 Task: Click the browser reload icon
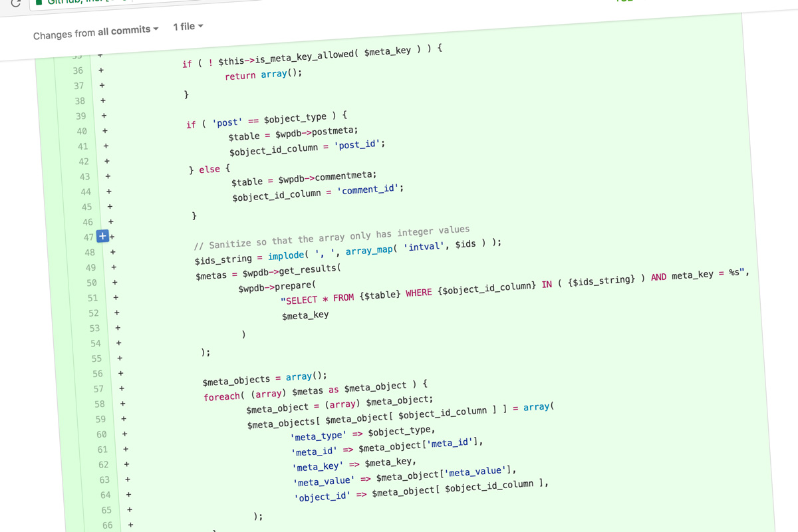[15, 3]
